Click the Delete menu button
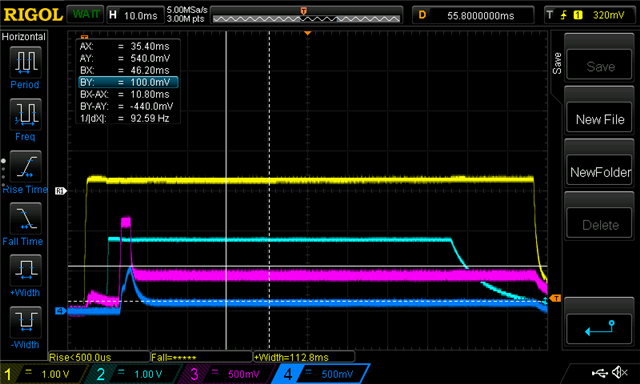The width and height of the screenshot is (640, 384). pos(599,224)
